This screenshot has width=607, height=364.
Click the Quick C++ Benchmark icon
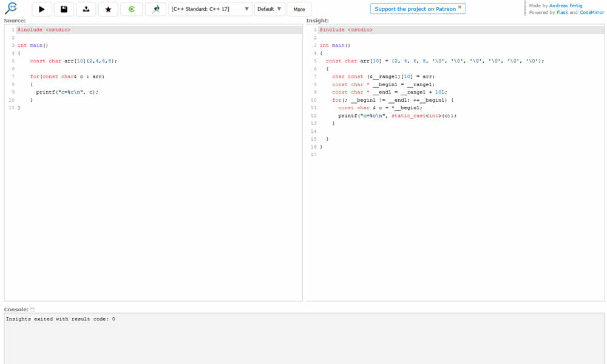coord(155,9)
